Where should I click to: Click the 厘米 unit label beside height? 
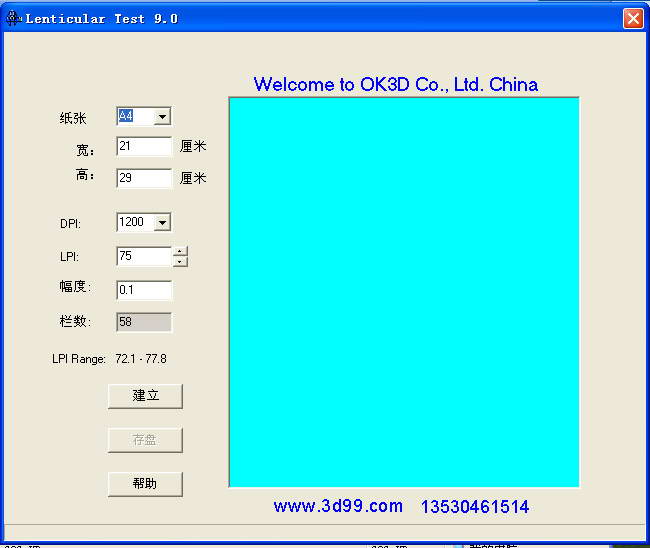point(193,178)
